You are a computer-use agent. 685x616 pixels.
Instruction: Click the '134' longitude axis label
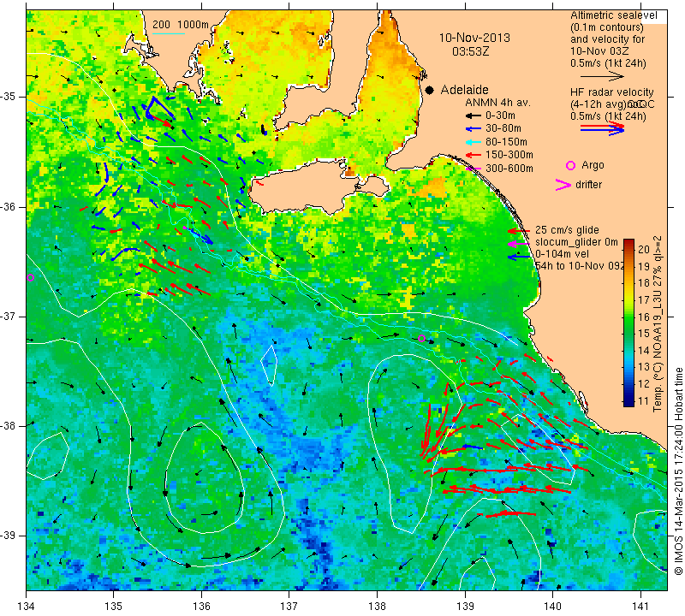click(x=27, y=607)
